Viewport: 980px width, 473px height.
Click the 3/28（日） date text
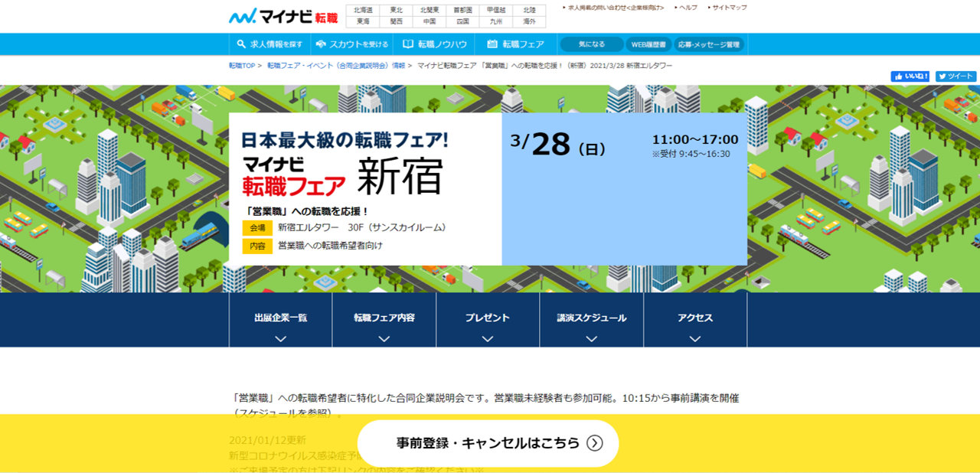click(x=558, y=145)
